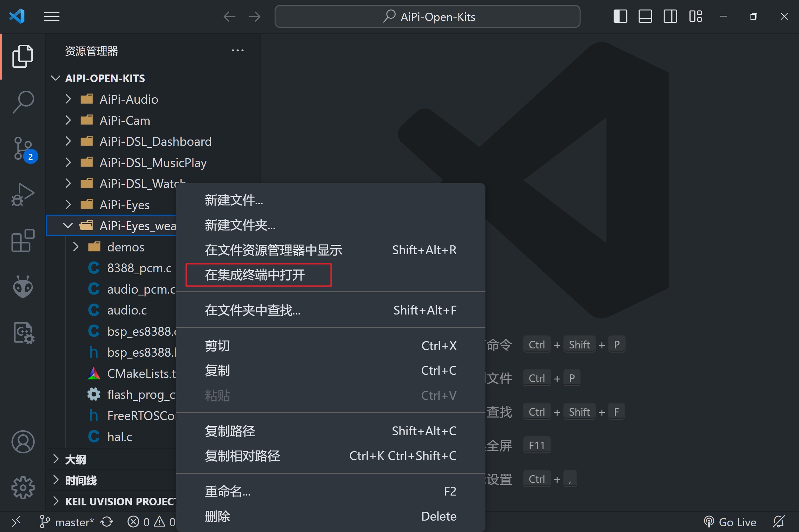Expand the AiPi-Audio folder
The width and height of the screenshot is (799, 532).
(x=153, y=100)
